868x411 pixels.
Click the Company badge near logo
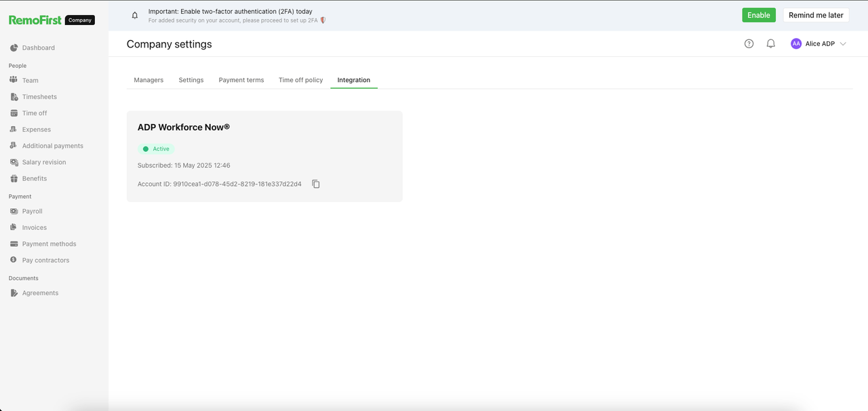(80, 20)
